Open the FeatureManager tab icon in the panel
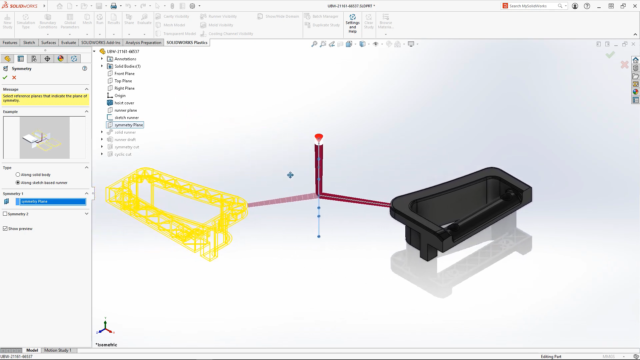Viewport: 640px width, 360px height. [7, 59]
